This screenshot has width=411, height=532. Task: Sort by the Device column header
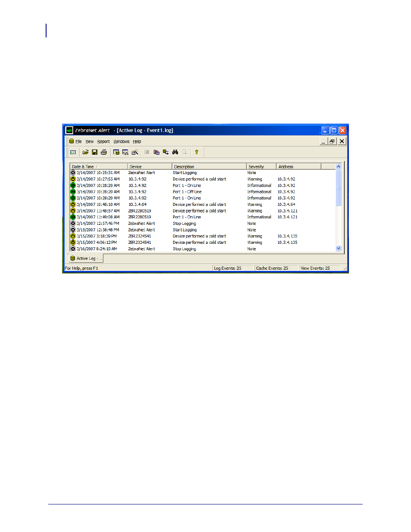[150, 167]
